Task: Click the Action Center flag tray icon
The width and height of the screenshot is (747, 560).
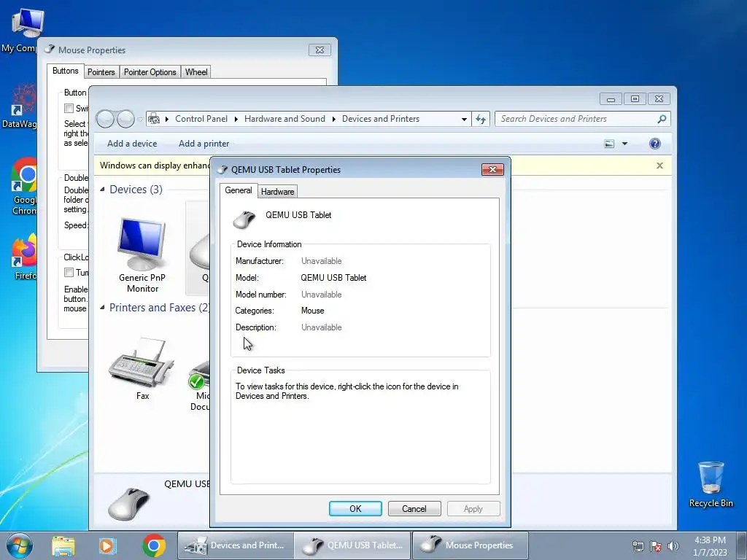Action: (656, 546)
